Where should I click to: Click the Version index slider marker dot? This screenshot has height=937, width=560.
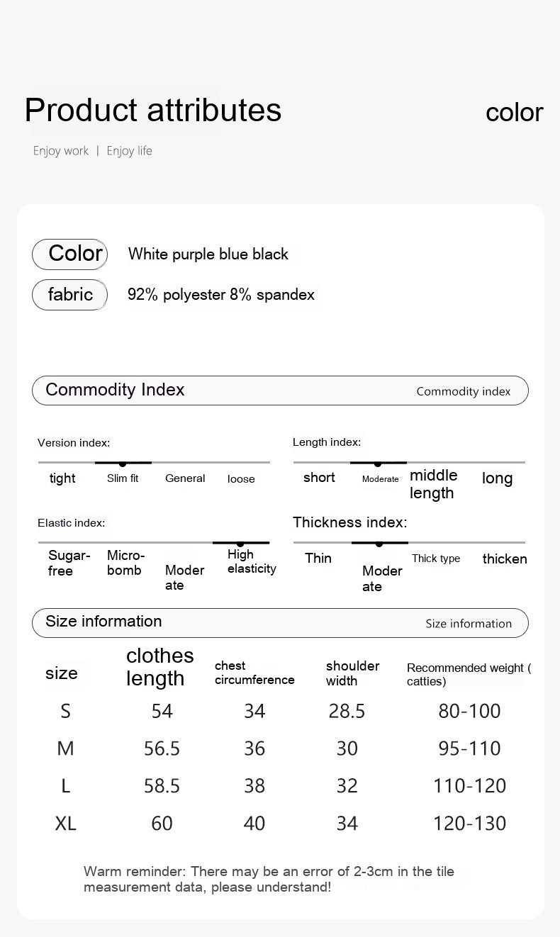click(123, 464)
